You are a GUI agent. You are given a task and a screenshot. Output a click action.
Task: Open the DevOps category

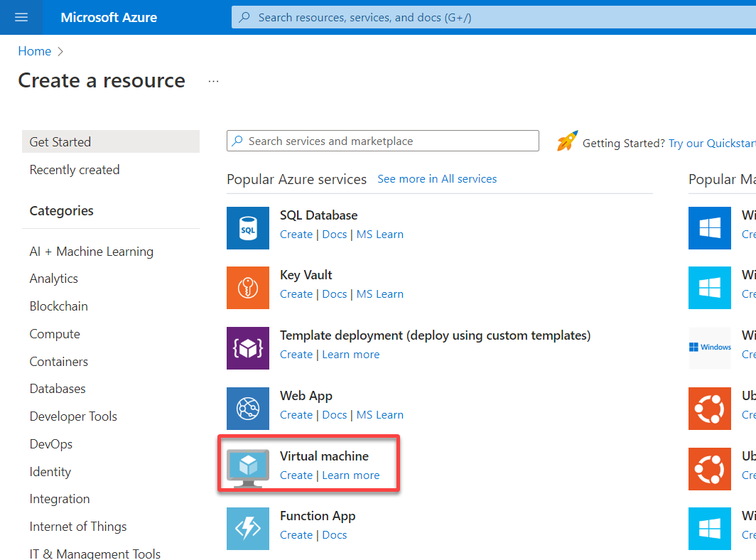50,443
